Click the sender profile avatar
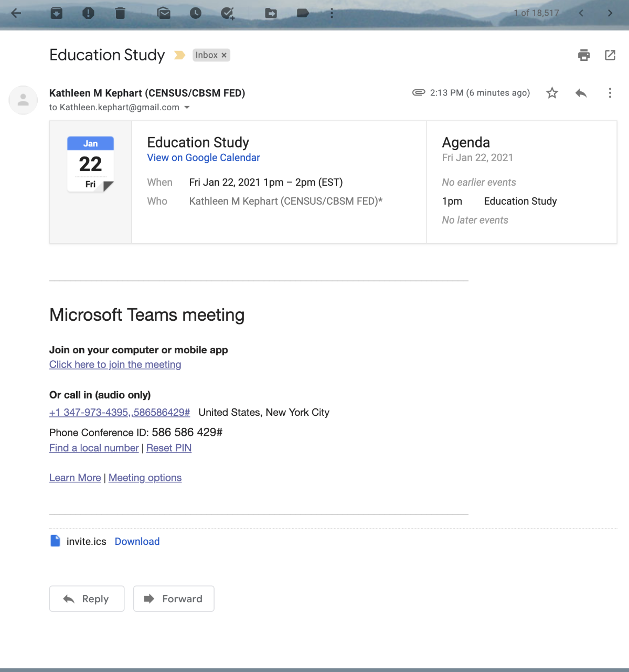This screenshot has height=672, width=629. [23, 100]
